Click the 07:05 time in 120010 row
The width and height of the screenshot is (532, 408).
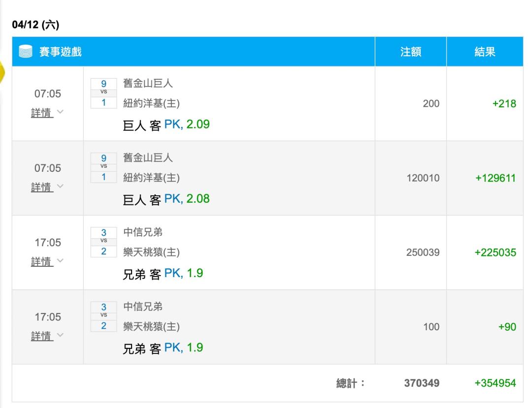coord(48,168)
